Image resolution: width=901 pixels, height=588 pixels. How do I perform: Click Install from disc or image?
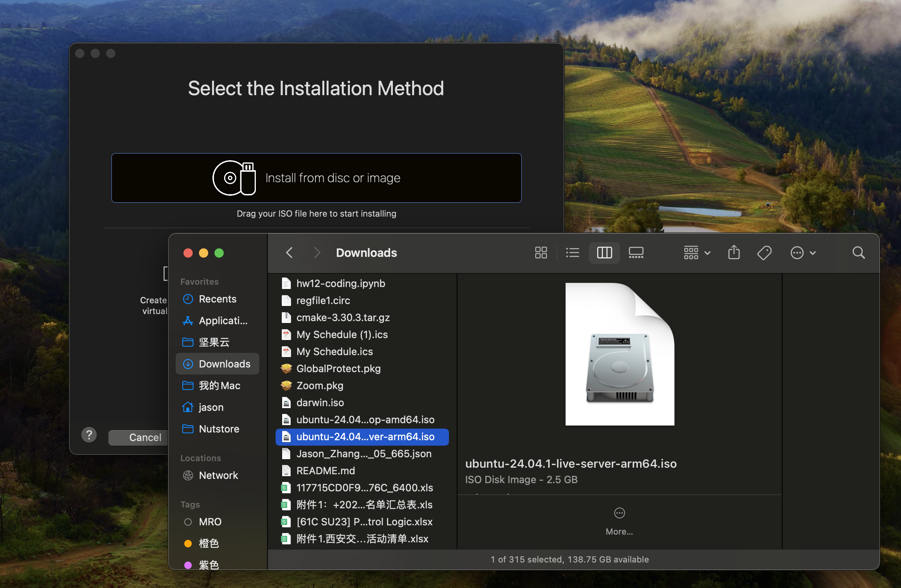(x=316, y=178)
